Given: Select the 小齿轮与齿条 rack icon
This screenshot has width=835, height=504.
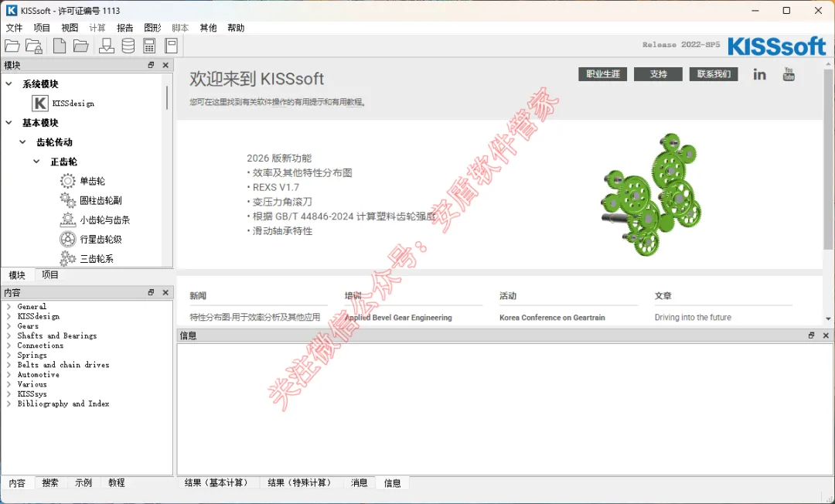Looking at the screenshot, I should [67, 220].
